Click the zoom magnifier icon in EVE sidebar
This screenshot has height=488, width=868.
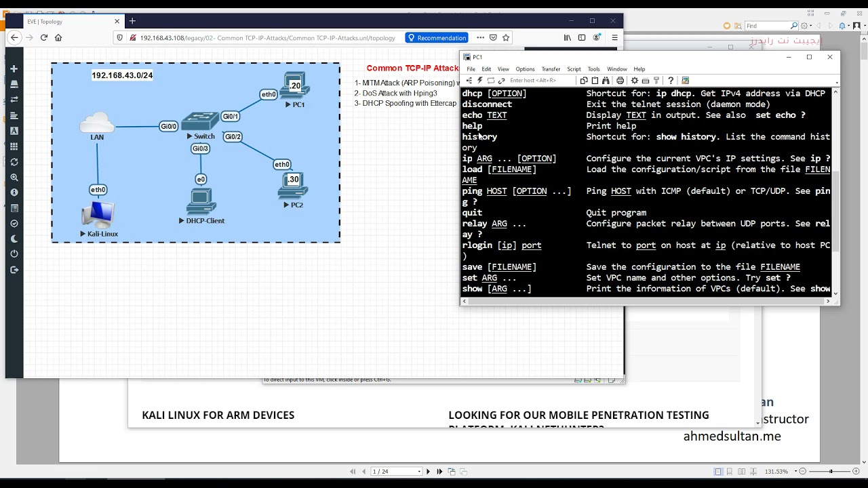pos(14,178)
